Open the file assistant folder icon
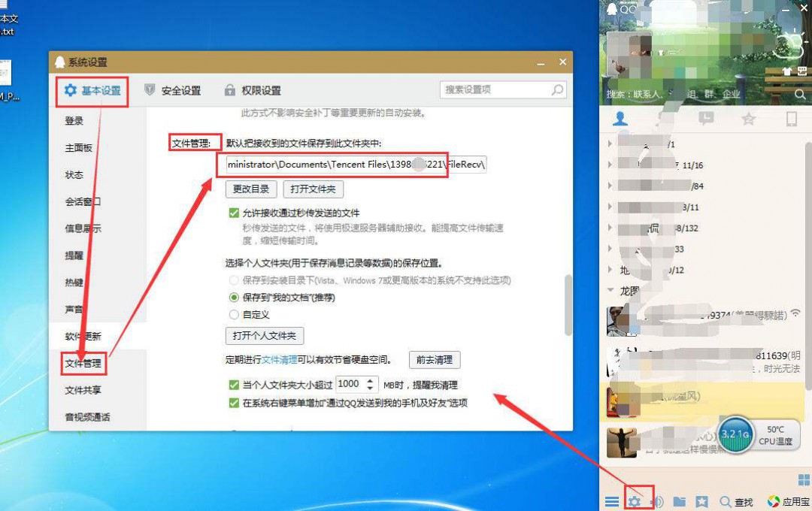812x511 pixels. click(x=680, y=501)
